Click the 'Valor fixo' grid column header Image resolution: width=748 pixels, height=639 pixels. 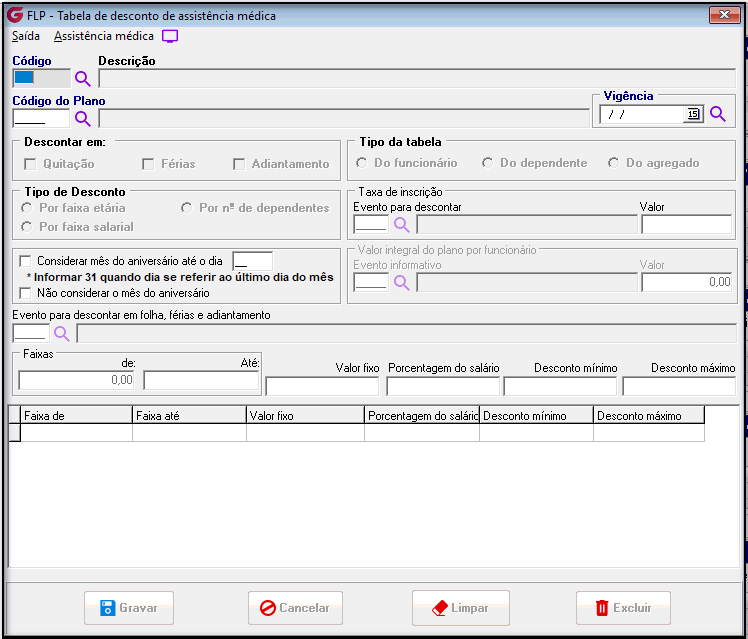[305, 415]
